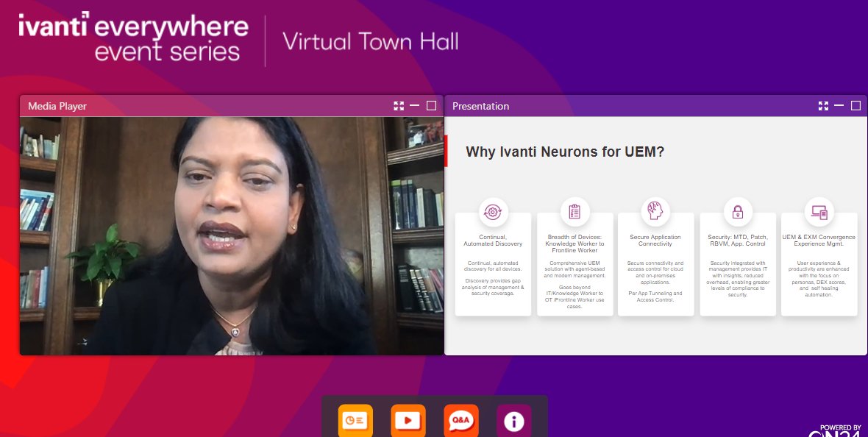Click 'User experience & productivity are enhanced' text

[819, 279]
